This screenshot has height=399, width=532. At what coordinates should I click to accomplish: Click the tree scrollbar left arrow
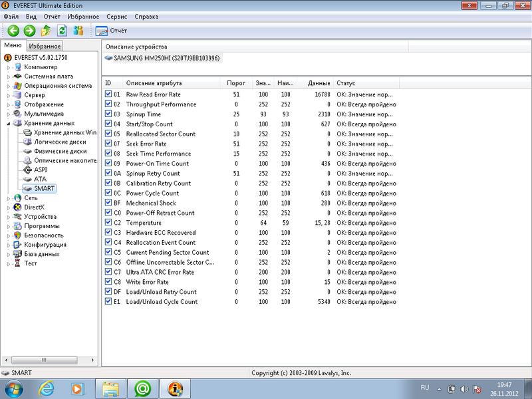point(6,360)
